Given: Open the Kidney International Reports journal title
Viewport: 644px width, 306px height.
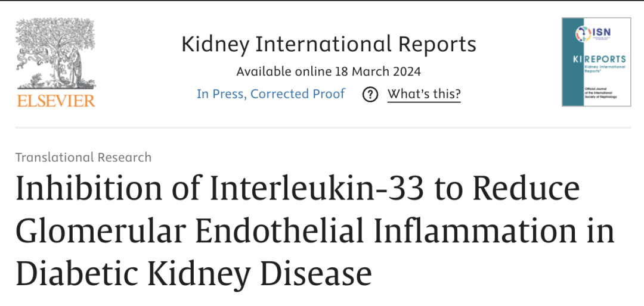Looking at the screenshot, I should click(329, 45).
